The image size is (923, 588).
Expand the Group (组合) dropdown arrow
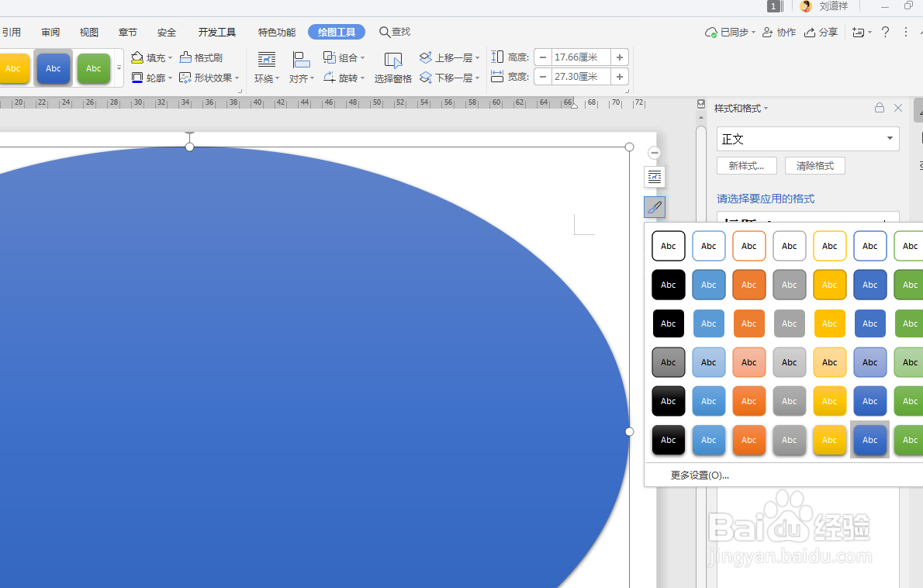(362, 57)
